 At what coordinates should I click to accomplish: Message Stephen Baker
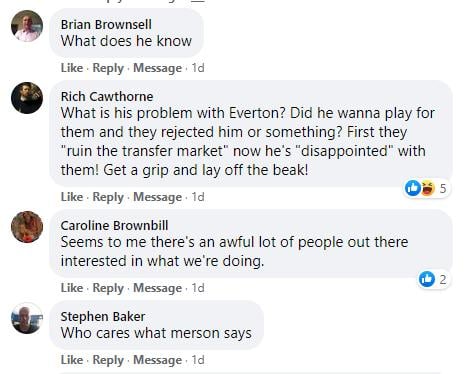[158, 360]
